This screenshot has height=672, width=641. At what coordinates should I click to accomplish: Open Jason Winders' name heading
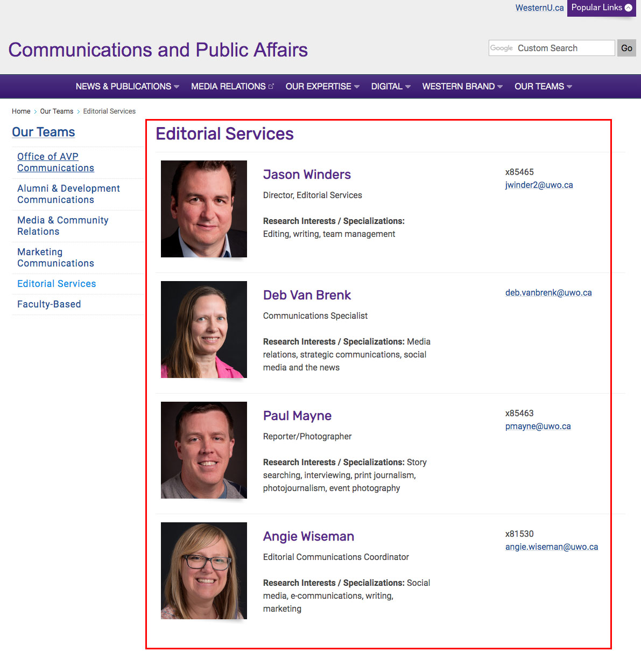(x=307, y=174)
